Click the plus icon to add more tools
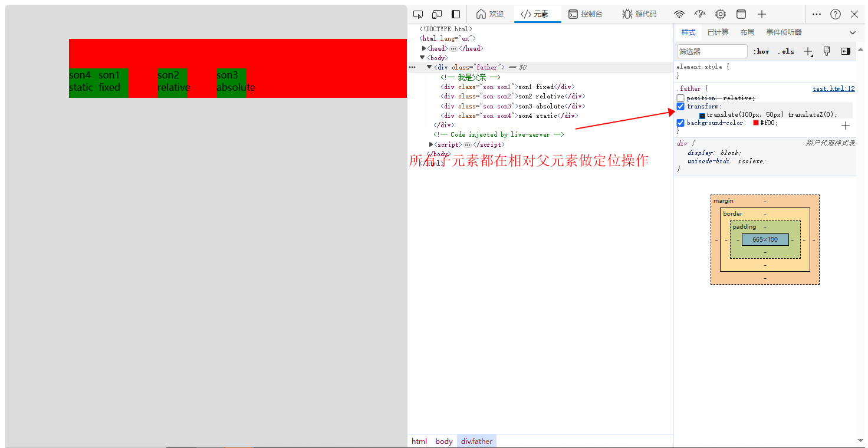 pyautogui.click(x=762, y=14)
